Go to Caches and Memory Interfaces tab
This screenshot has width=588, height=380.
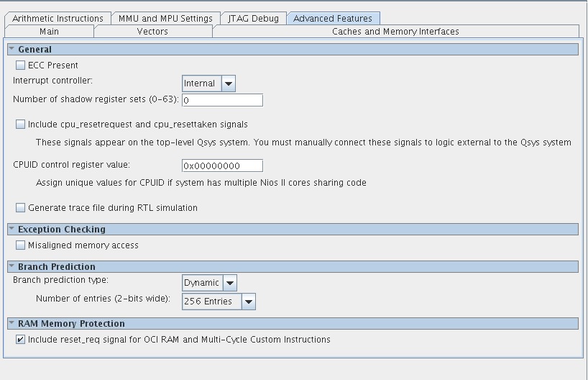coord(395,32)
